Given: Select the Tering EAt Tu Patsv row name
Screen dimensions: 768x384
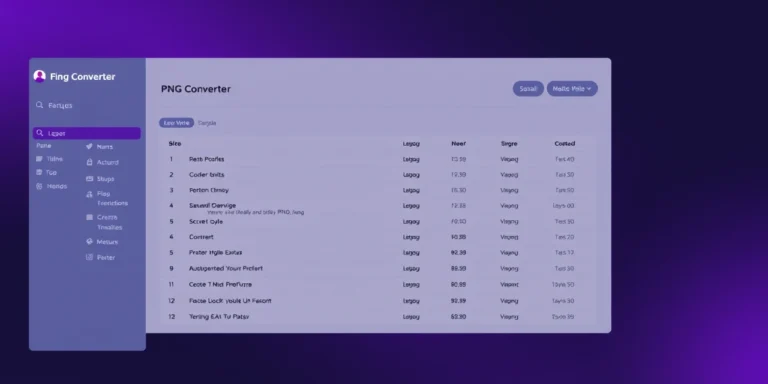Looking at the screenshot, I should tap(219, 317).
